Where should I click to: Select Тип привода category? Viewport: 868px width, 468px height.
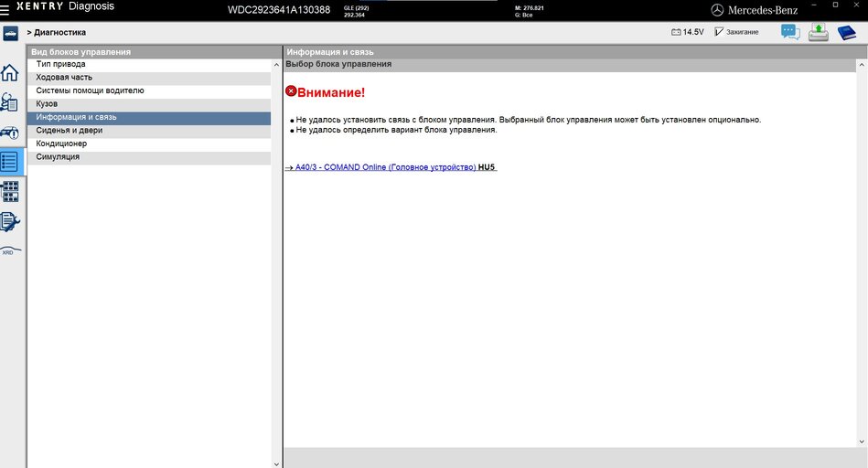pyautogui.click(x=149, y=64)
